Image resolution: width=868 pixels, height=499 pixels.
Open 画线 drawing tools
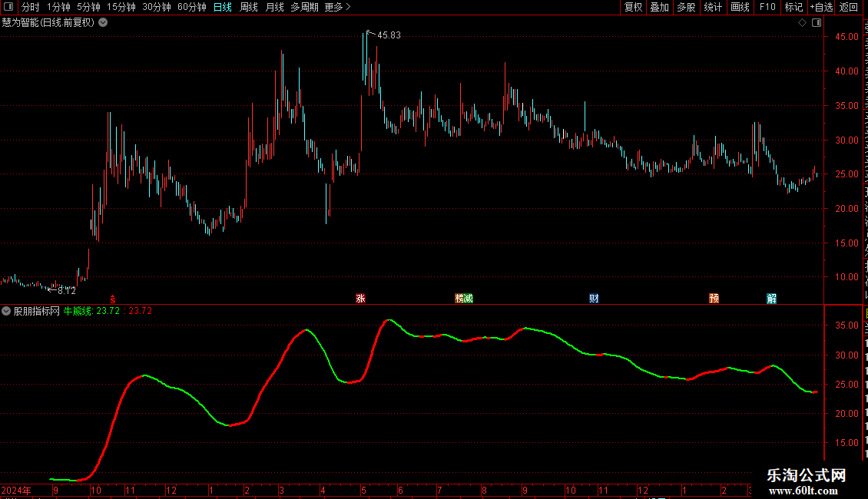pos(740,7)
